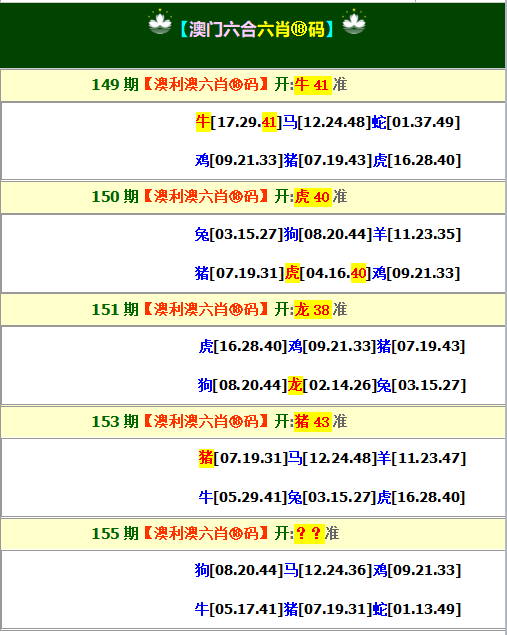This screenshot has width=507, height=635.
Task: Click the highlighted 猪 zodiac in period 153 picks
Action: [x=206, y=458]
